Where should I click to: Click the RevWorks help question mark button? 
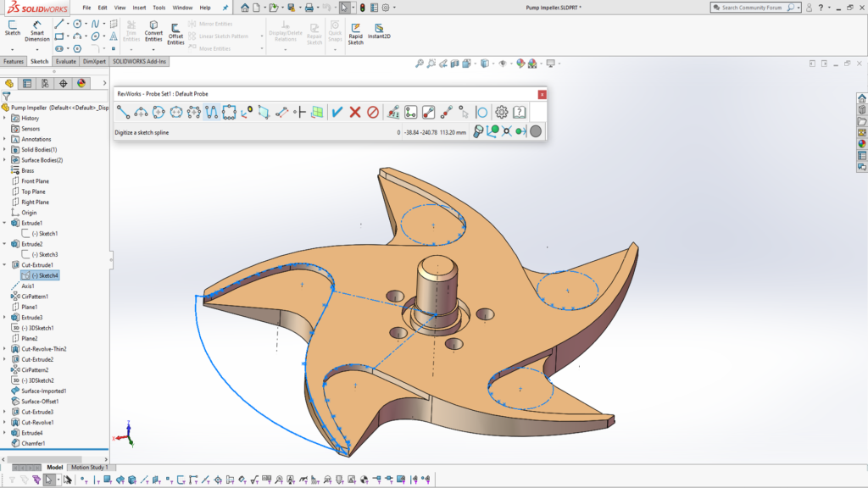coord(518,111)
